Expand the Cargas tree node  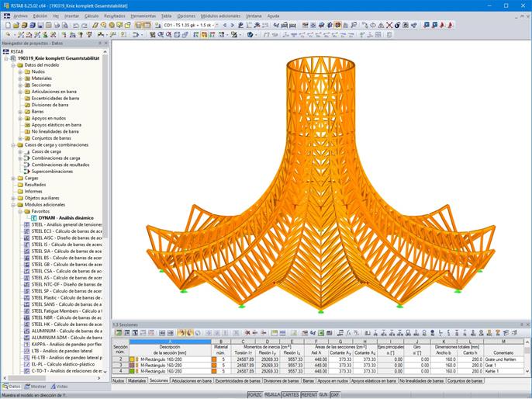[x=13, y=179]
